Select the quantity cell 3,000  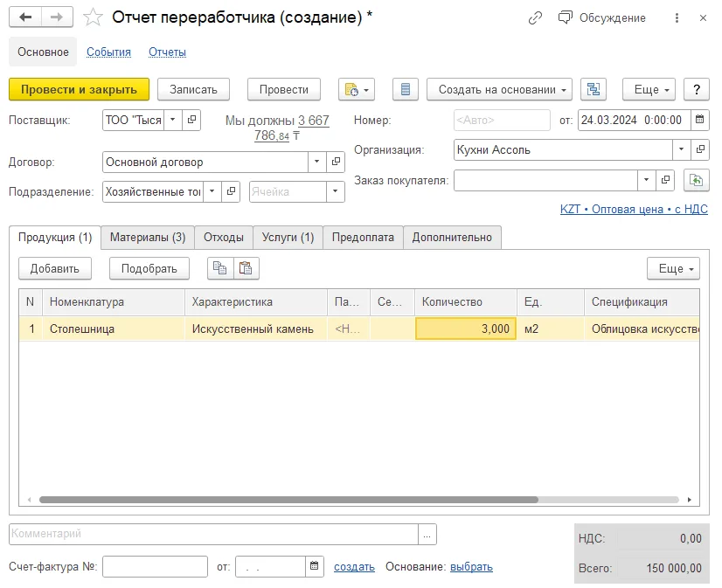pyautogui.click(x=466, y=329)
